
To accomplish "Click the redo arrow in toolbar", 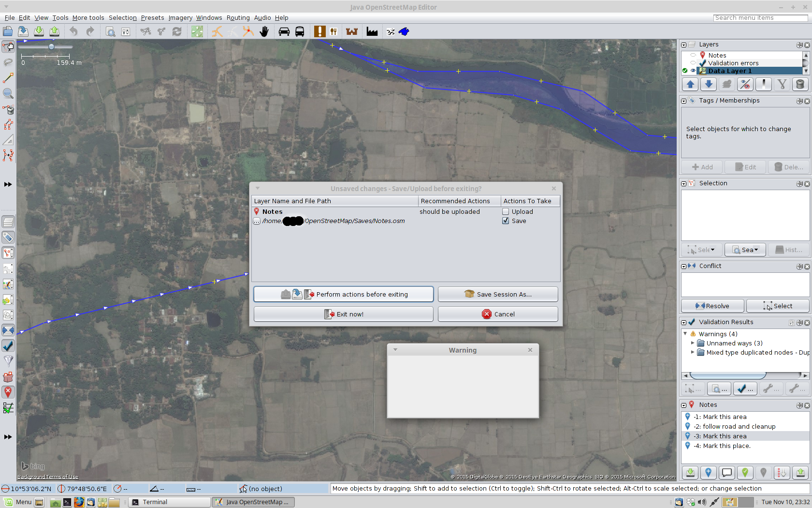I will click(x=90, y=31).
